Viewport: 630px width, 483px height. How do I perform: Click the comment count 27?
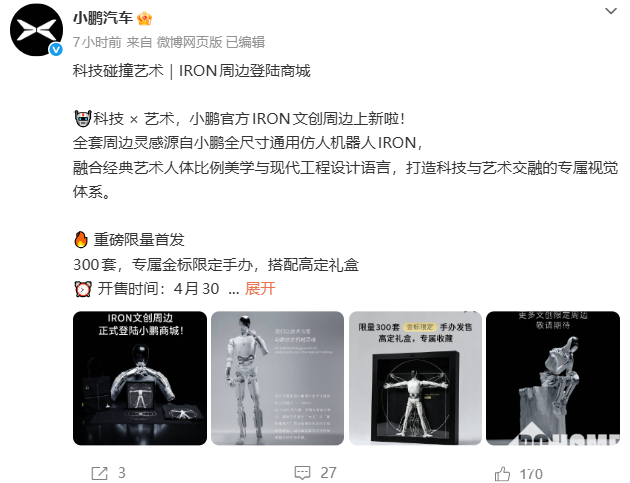click(x=328, y=473)
